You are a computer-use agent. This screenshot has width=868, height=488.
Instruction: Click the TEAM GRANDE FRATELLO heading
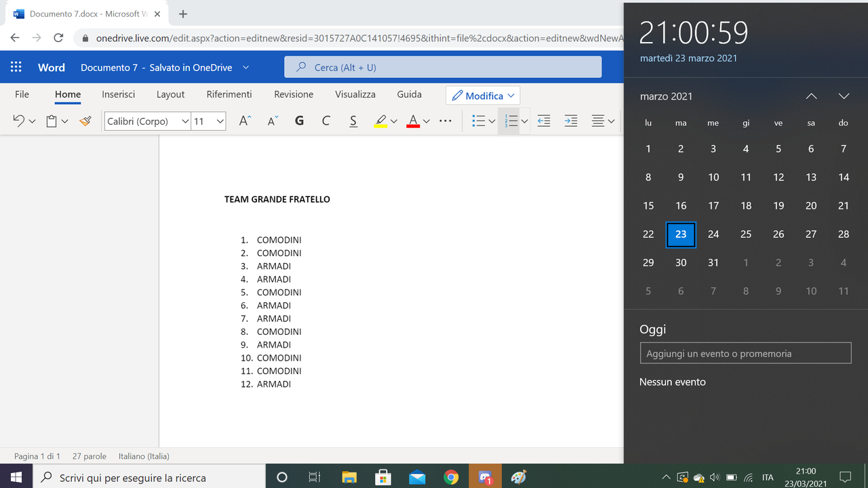tap(277, 199)
